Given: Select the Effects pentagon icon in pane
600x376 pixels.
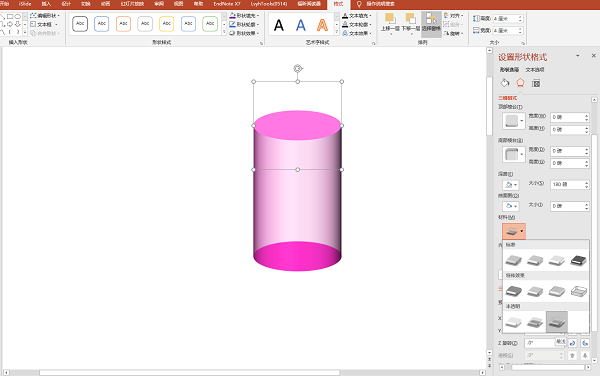Looking at the screenshot, I should click(x=520, y=83).
